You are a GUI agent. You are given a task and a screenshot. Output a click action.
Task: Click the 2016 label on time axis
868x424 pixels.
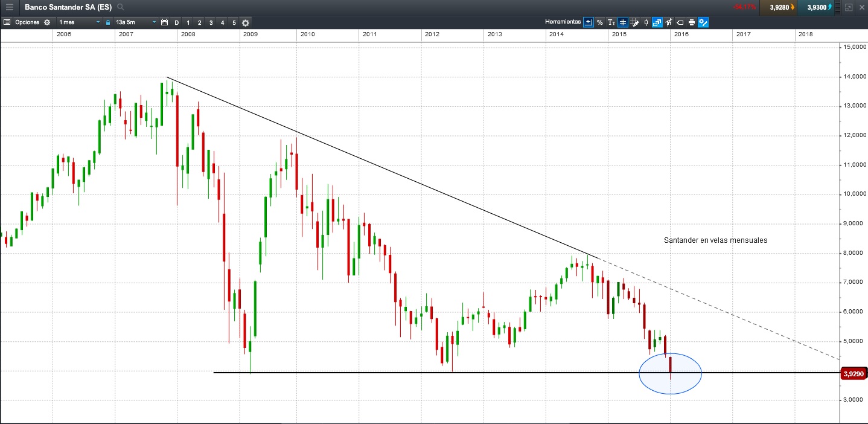(x=681, y=34)
